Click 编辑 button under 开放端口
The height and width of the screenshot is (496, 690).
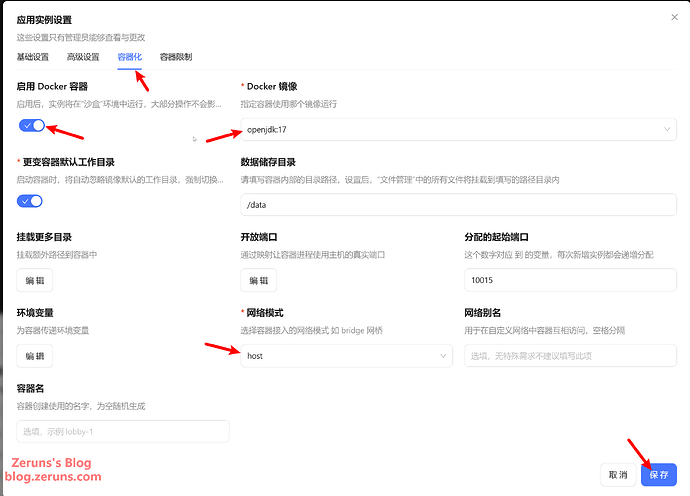(x=259, y=281)
